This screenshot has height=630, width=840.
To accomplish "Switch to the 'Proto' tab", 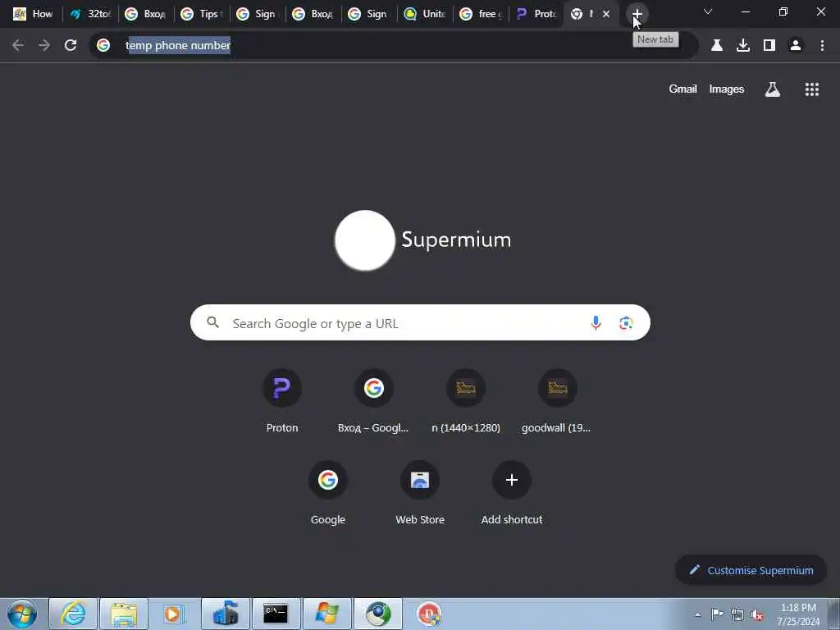I will point(536,14).
